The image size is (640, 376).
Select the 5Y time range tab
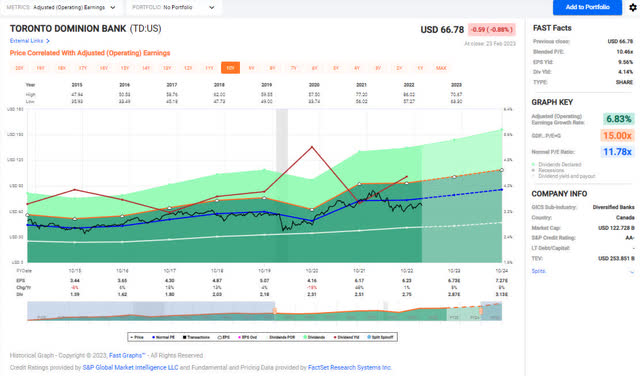pos(336,68)
